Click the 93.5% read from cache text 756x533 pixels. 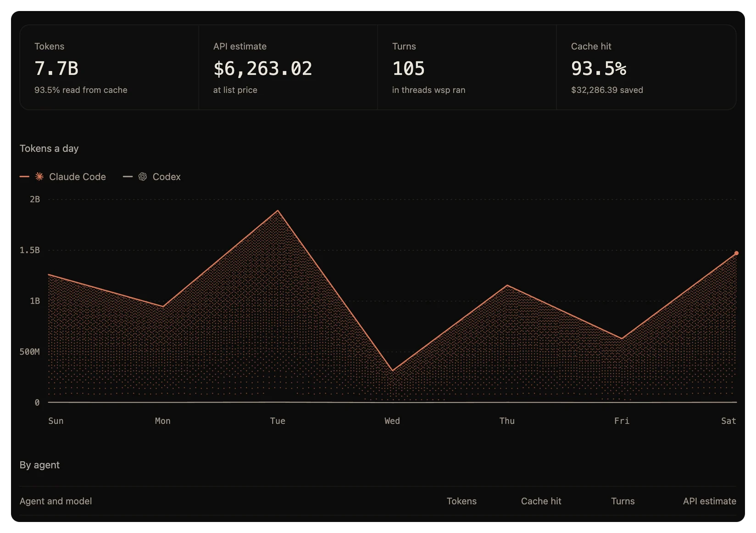(x=81, y=90)
